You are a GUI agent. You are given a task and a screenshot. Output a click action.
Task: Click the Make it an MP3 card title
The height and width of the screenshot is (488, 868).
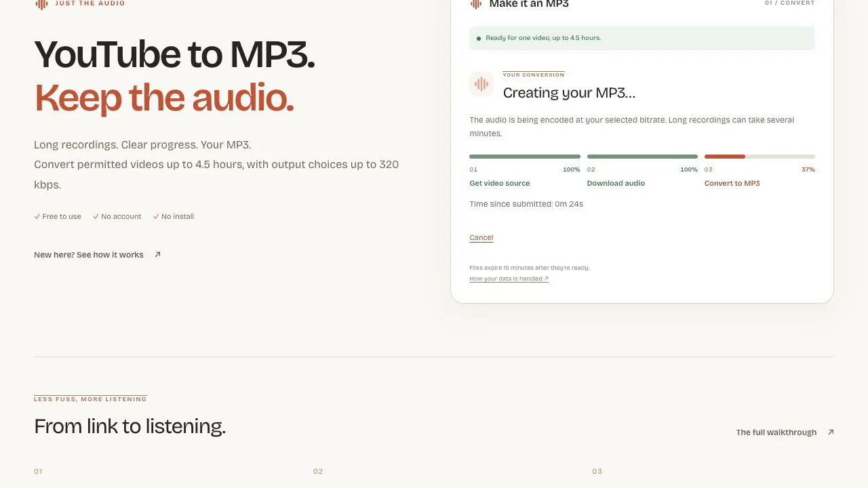529,4
